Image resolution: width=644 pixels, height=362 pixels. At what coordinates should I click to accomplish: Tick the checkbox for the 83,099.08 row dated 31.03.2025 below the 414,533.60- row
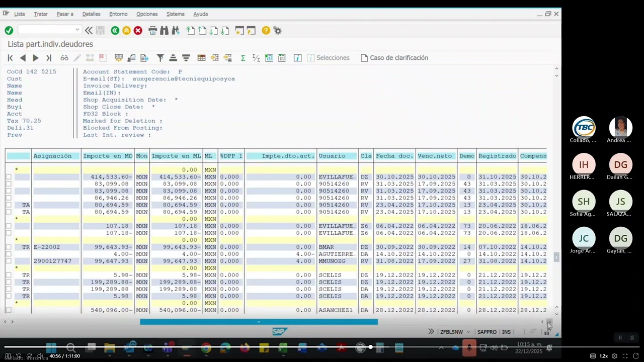pos(9,184)
